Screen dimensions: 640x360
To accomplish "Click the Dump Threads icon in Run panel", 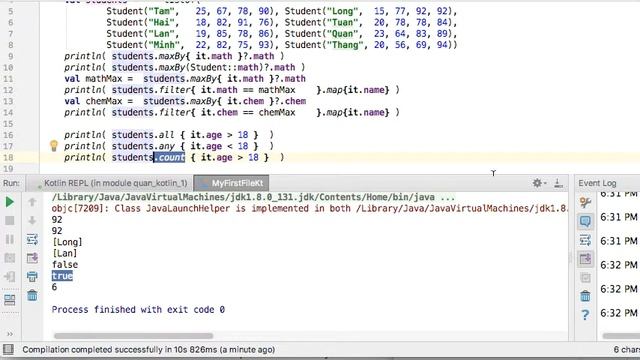I will click(x=9, y=258).
